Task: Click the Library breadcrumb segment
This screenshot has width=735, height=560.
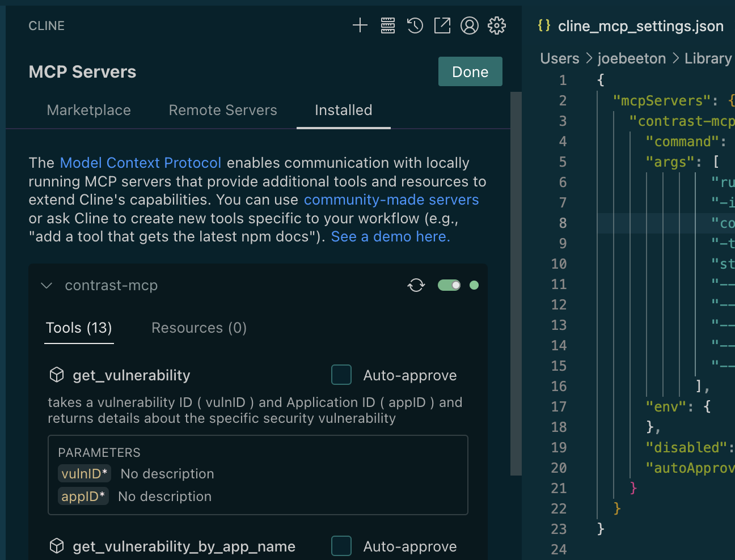Action: tap(708, 58)
